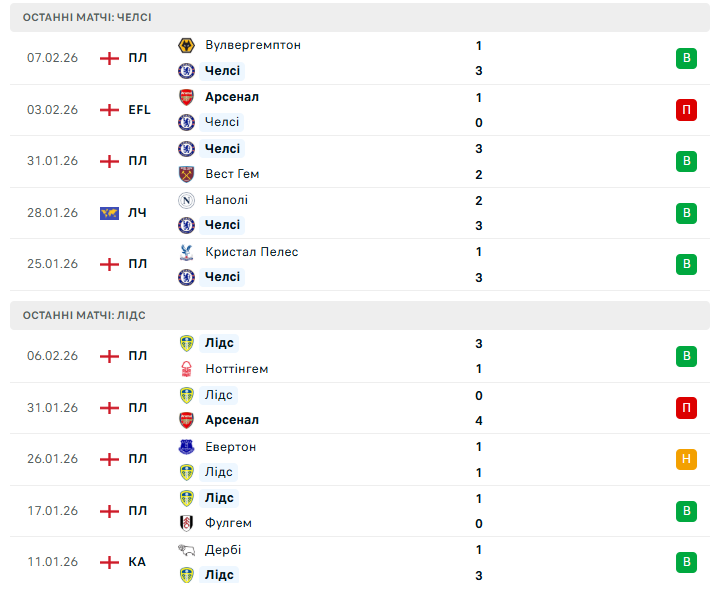The image size is (719, 595).
Task: Click the Napoli club logo
Action: coord(186,200)
